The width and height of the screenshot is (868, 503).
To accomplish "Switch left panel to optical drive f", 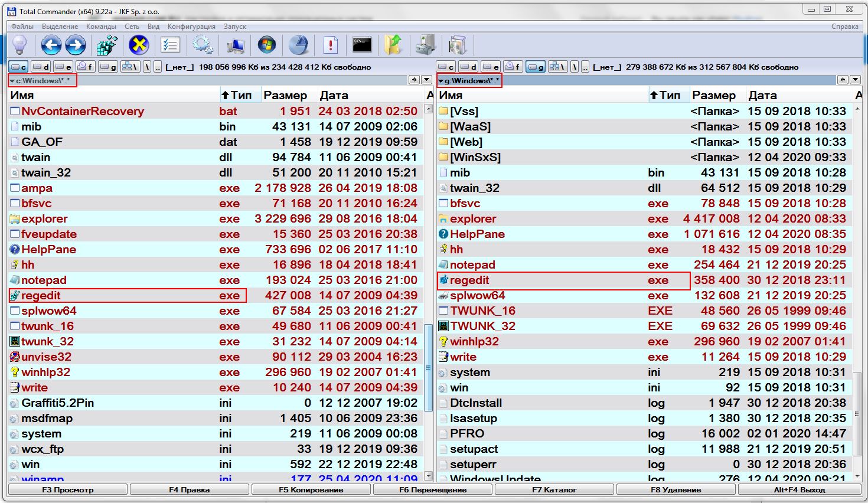I will [x=86, y=67].
